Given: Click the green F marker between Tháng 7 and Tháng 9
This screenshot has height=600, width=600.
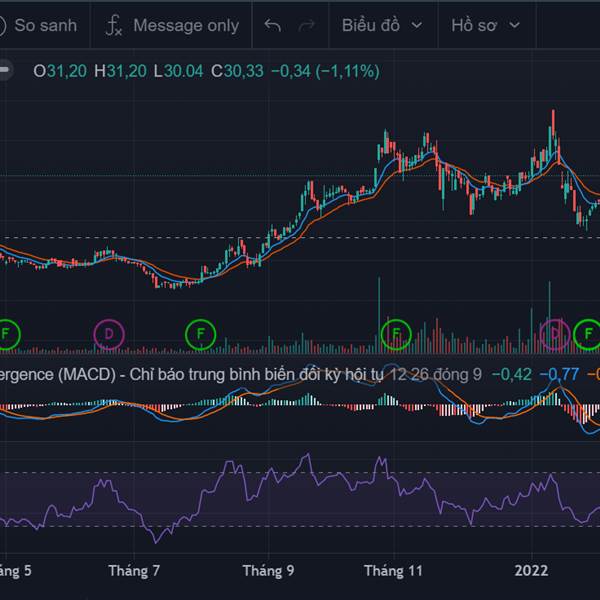Looking at the screenshot, I should [200, 332].
